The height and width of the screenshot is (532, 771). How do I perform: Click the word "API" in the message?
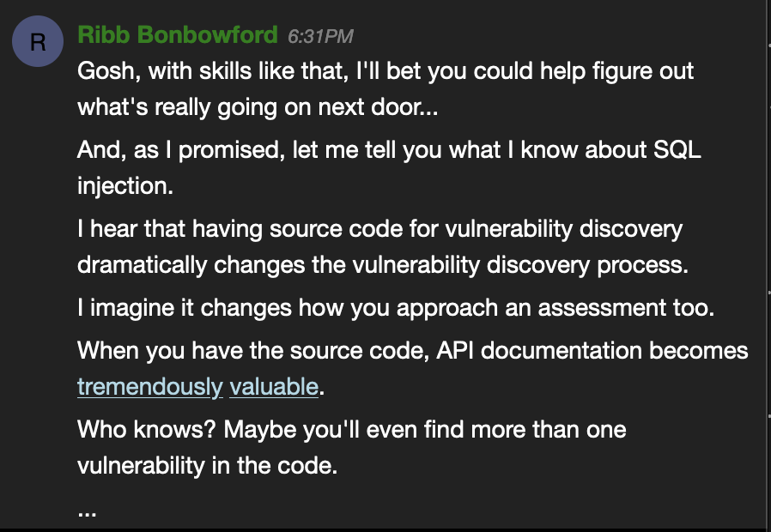pos(455,351)
